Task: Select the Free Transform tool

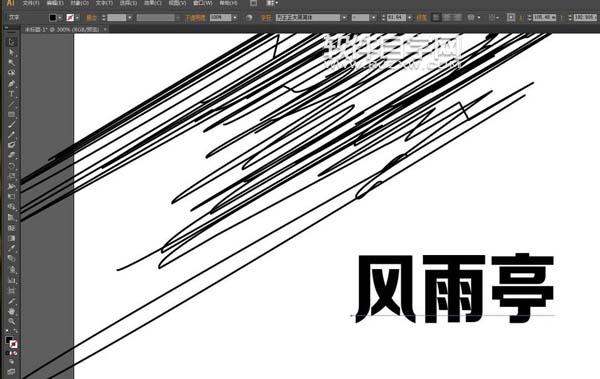Action: coord(12,197)
